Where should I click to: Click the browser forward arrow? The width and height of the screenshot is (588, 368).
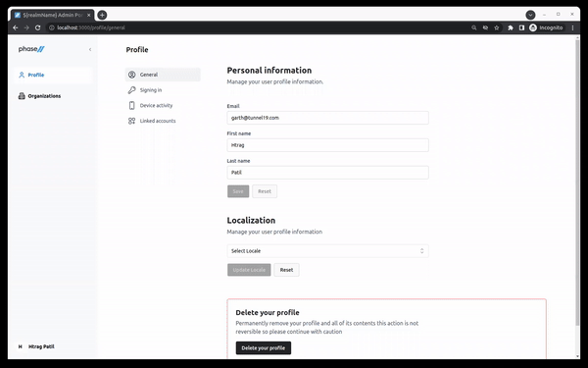tap(26, 27)
